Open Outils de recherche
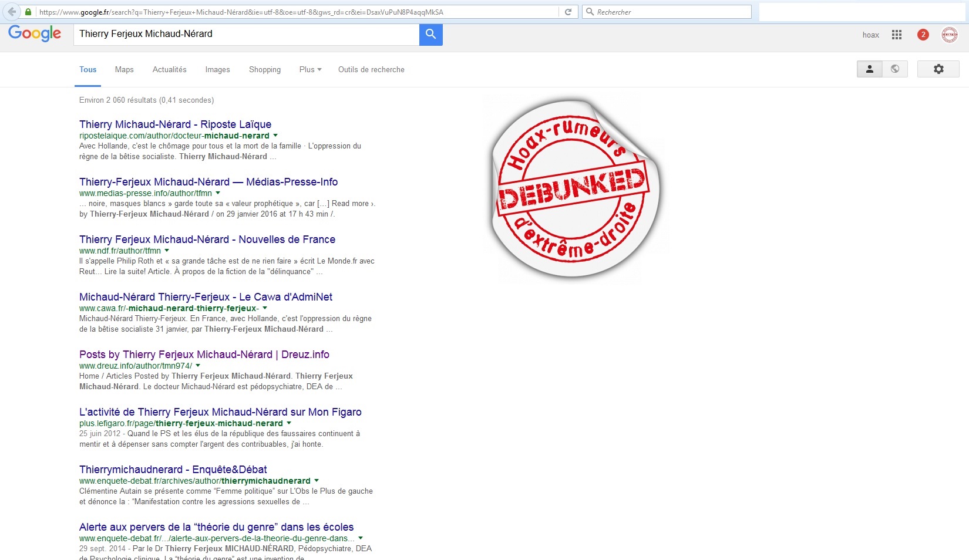The height and width of the screenshot is (560, 969). 371,69
